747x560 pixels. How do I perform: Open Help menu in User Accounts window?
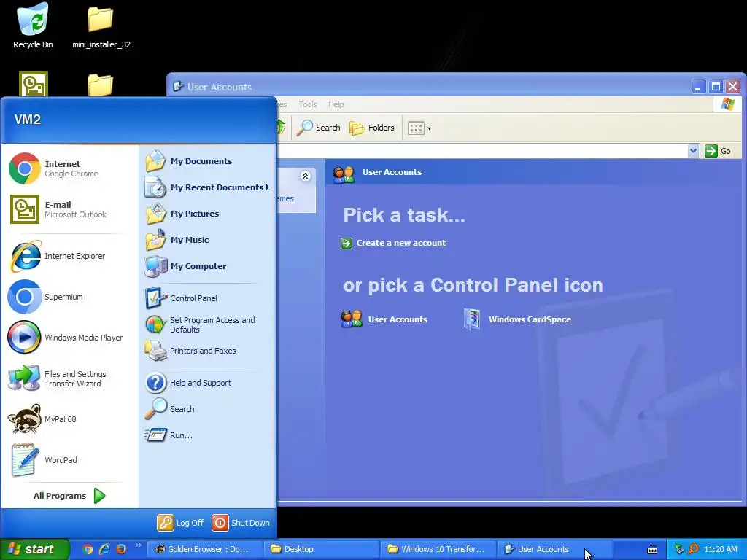pos(336,104)
